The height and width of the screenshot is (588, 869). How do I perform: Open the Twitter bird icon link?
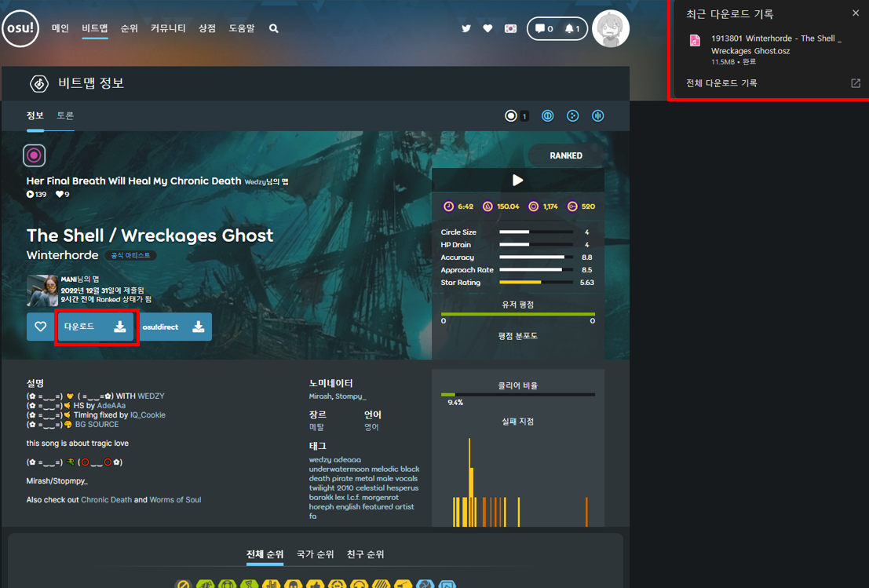(466, 28)
